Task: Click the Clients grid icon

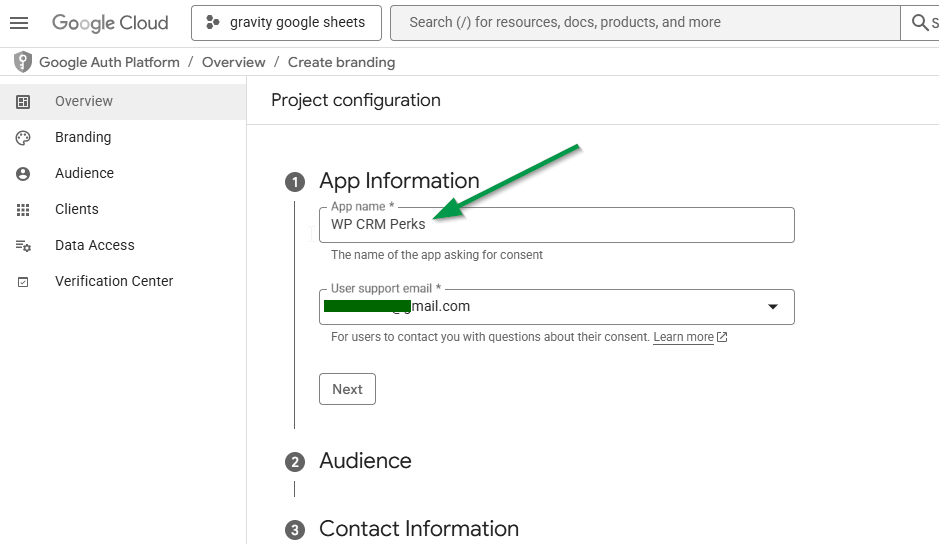Action: click(x=23, y=210)
